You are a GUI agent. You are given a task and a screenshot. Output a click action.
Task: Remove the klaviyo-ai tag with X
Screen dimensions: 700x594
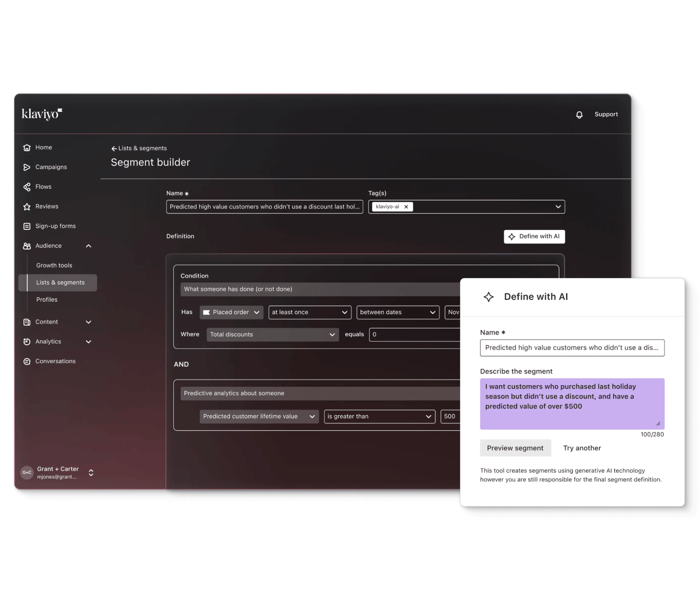click(x=406, y=207)
